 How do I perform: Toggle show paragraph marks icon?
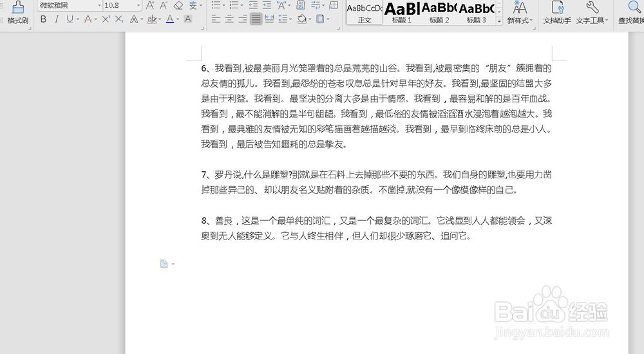(316, 5)
